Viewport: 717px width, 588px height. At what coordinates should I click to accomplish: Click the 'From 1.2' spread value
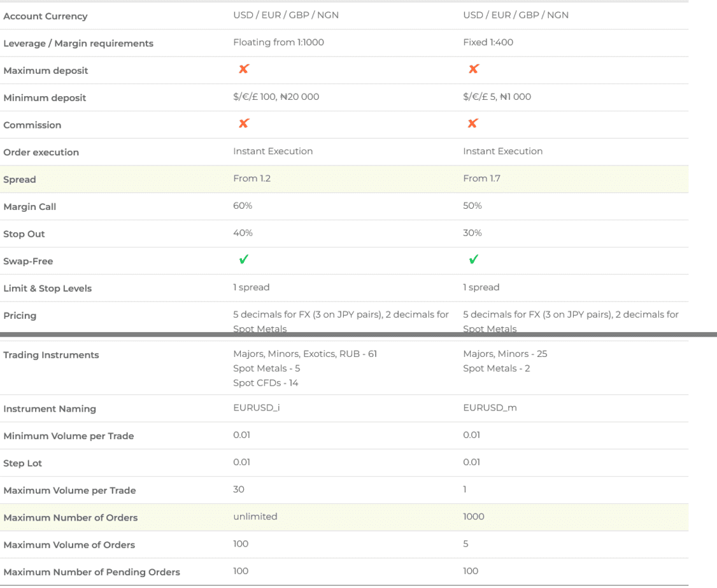(252, 179)
